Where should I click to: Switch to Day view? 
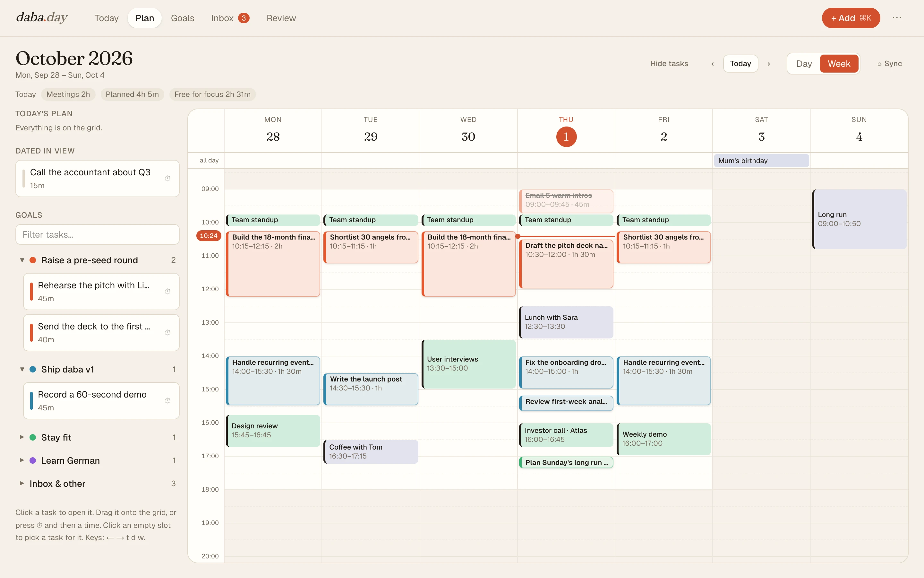pyautogui.click(x=804, y=64)
